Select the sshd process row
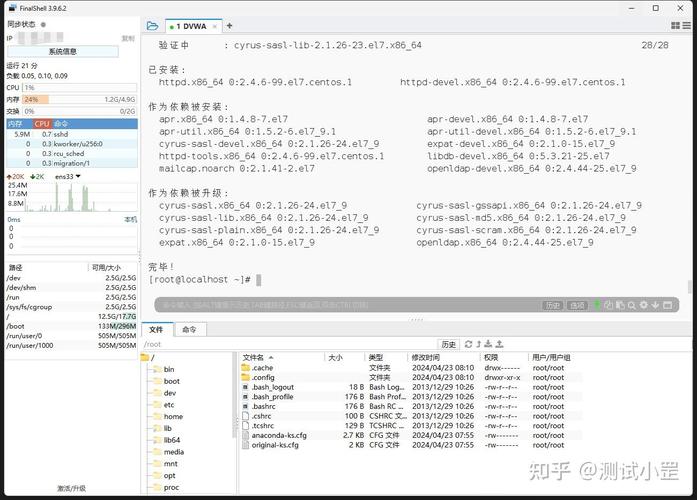Image resolution: width=697 pixels, height=500 pixels. tap(72, 134)
